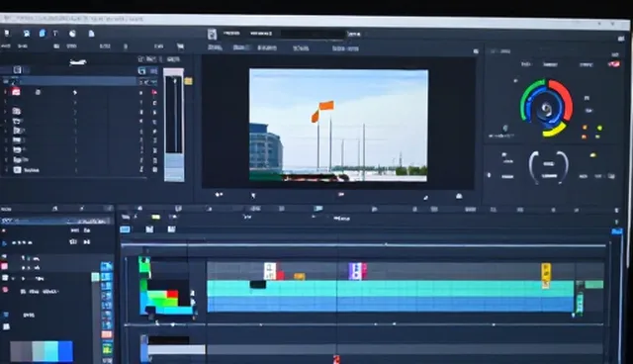Select the highlighted header row of lower left panel
The image size is (633, 364).
pos(55,221)
